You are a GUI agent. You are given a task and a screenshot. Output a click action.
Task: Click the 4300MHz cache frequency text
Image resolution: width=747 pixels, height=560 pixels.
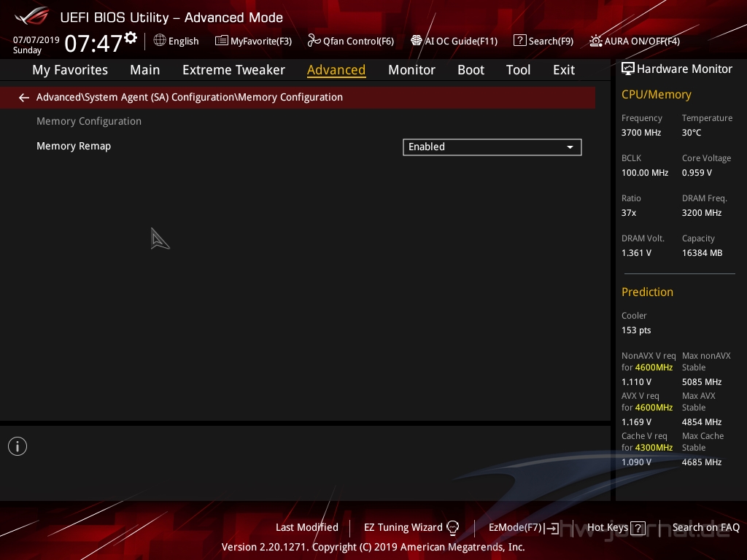coord(654,448)
